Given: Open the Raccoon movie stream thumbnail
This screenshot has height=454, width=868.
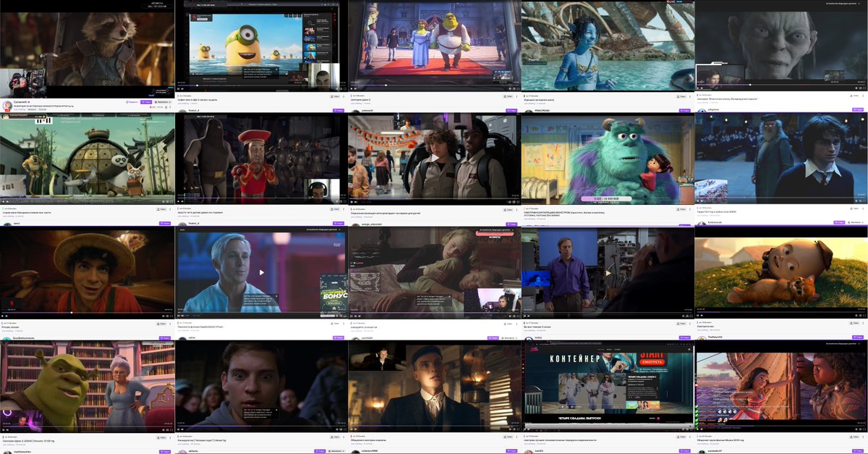Looking at the screenshot, I should pos(87,49).
